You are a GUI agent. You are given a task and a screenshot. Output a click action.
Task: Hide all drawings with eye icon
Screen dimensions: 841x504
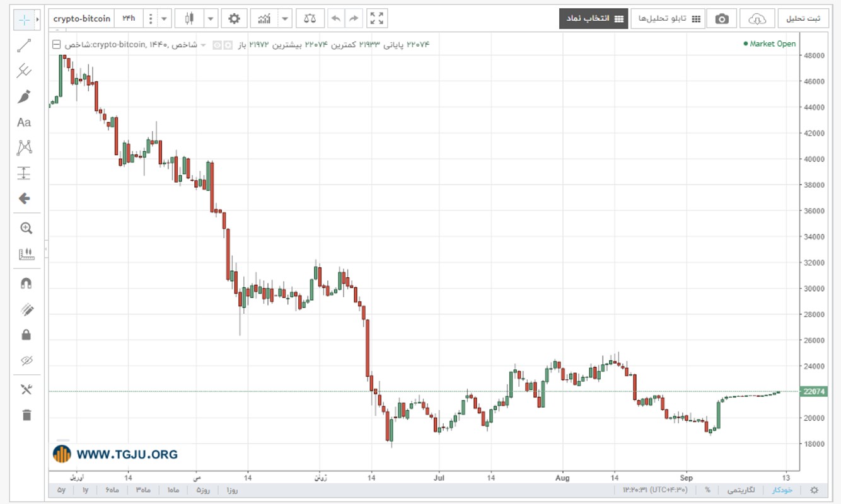26,360
